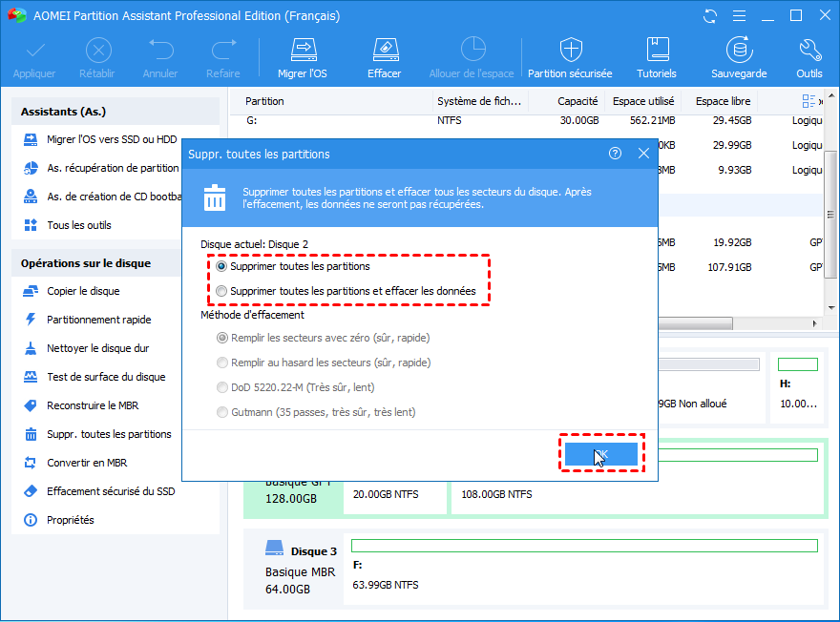Sort by Espace utilisé column header
The height and width of the screenshot is (622, 840).
tap(643, 101)
